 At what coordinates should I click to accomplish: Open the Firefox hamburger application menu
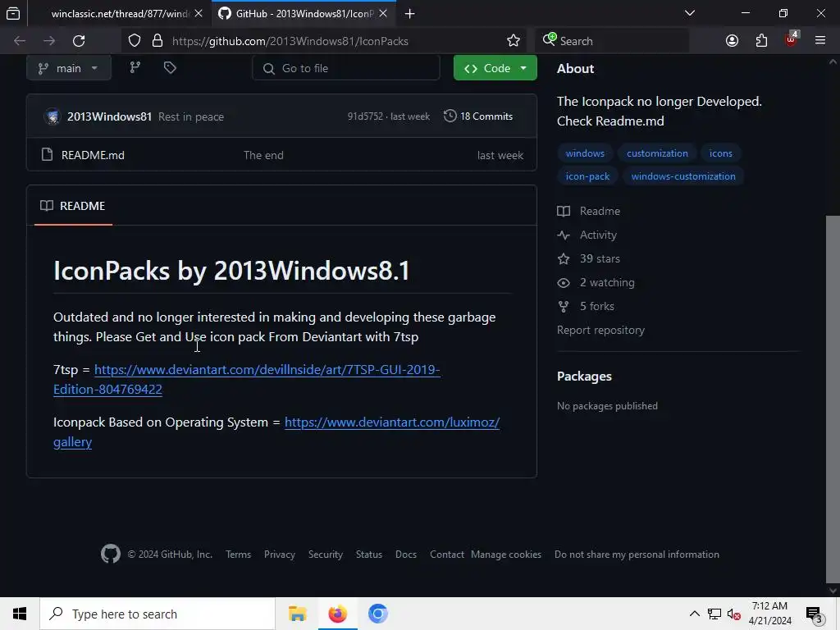tap(820, 41)
